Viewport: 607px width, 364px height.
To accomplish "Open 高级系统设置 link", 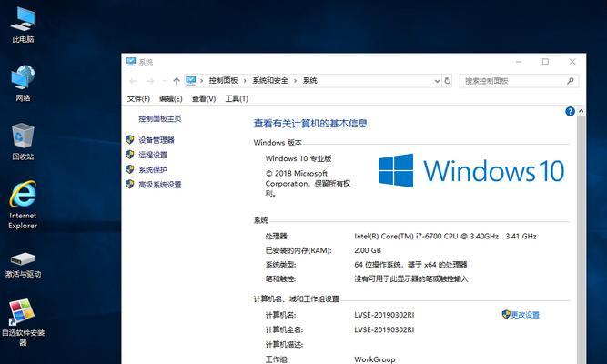I will point(160,185).
